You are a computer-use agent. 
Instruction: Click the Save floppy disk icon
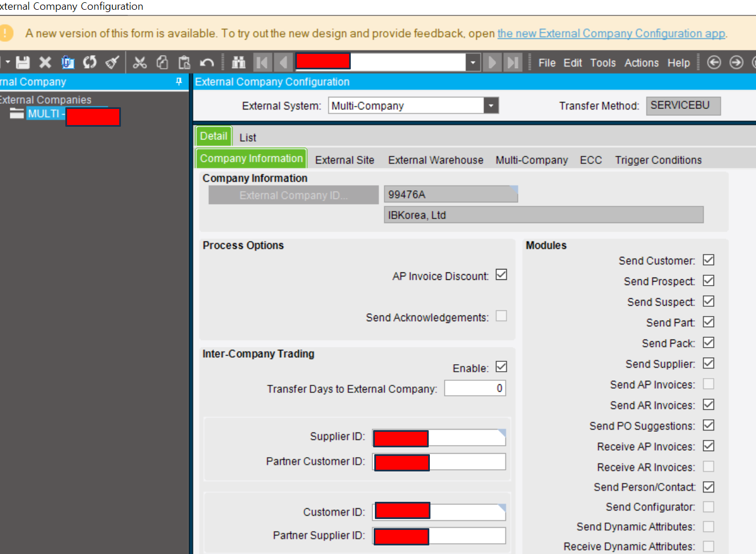pyautogui.click(x=23, y=63)
